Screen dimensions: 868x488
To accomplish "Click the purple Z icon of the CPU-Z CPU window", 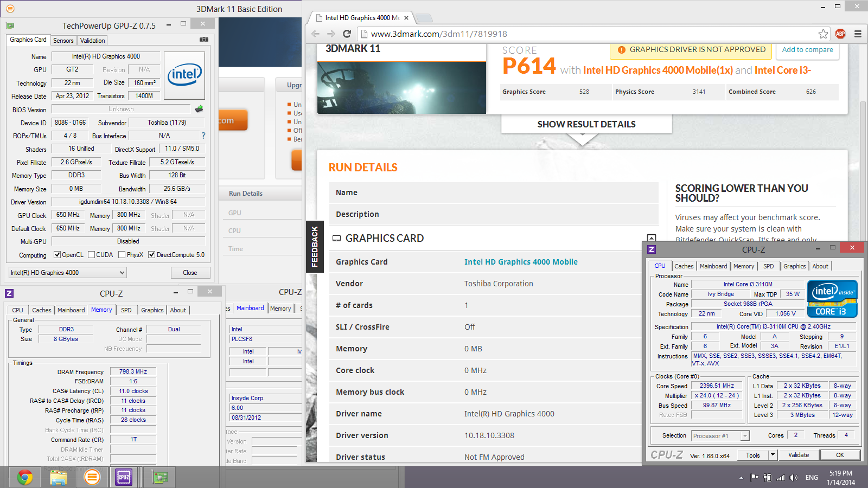I will point(652,249).
